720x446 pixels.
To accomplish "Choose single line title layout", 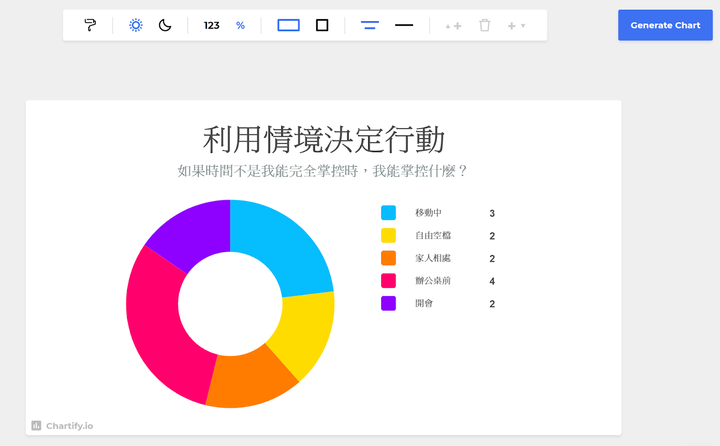I will pos(404,25).
